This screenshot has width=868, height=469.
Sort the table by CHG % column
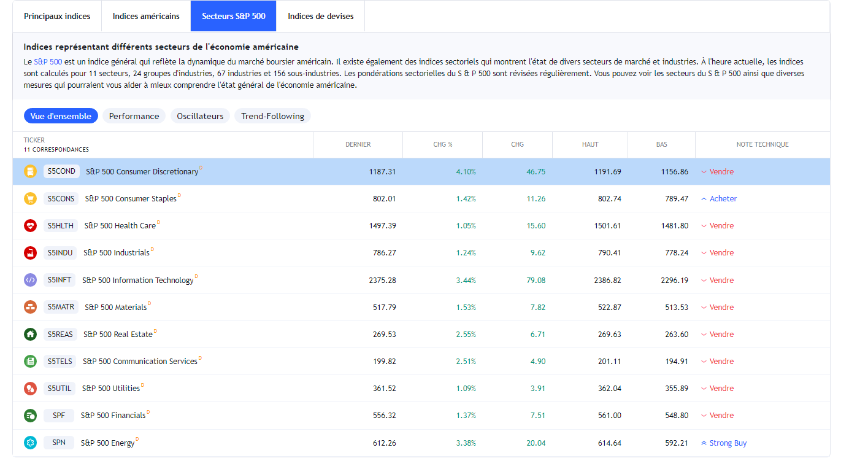[442, 144]
